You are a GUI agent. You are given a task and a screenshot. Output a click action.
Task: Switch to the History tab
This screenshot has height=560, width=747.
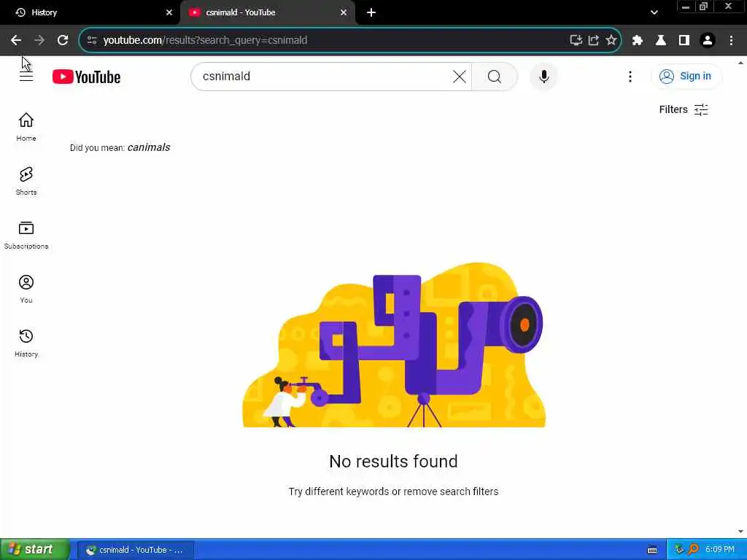coord(90,12)
